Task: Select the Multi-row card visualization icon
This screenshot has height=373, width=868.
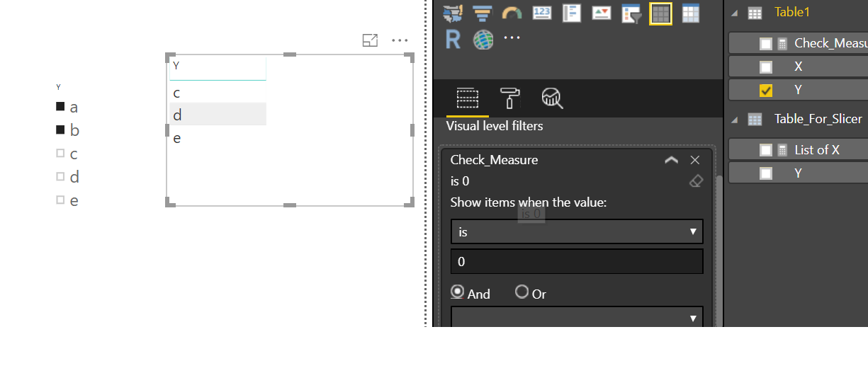Action: (572, 13)
